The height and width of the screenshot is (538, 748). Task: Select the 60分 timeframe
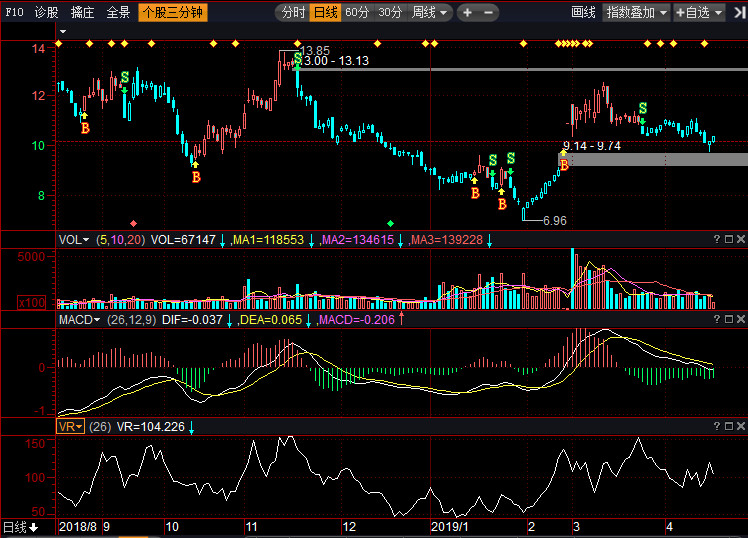358,13
